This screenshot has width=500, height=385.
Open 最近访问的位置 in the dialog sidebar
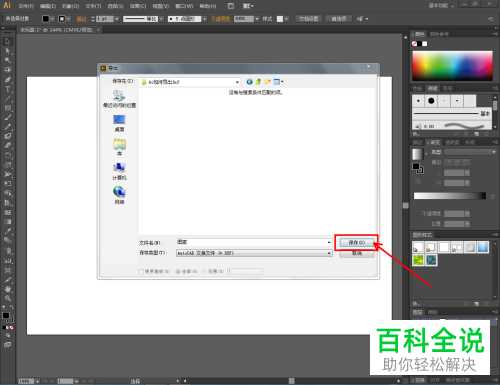pos(119,99)
